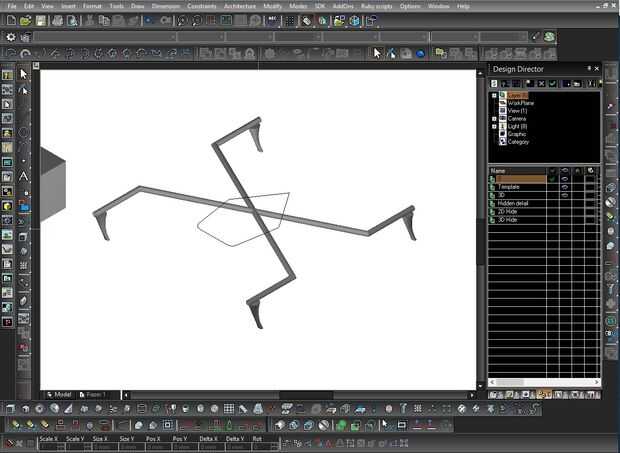Viewport: 620px width, 453px height.
Task: Click the grid pattern icon in bottom 3D toolbar
Action: 229,409
